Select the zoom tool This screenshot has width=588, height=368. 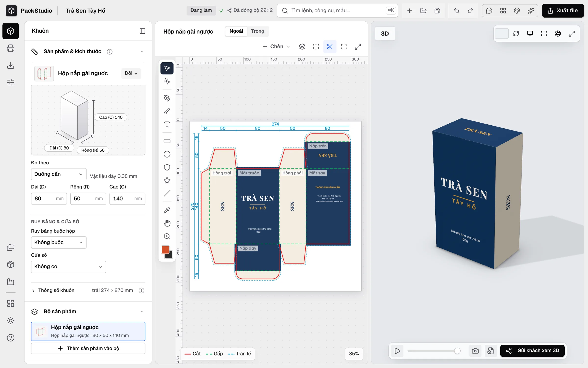[167, 237]
